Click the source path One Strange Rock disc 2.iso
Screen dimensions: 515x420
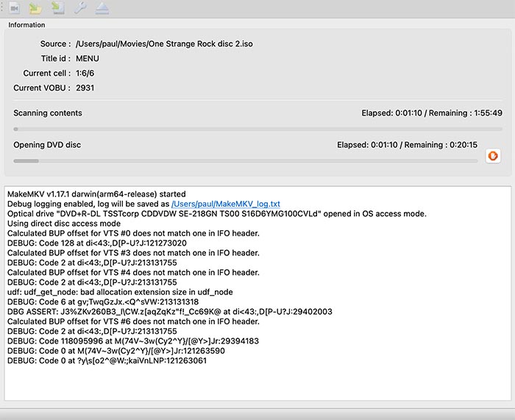click(164, 43)
